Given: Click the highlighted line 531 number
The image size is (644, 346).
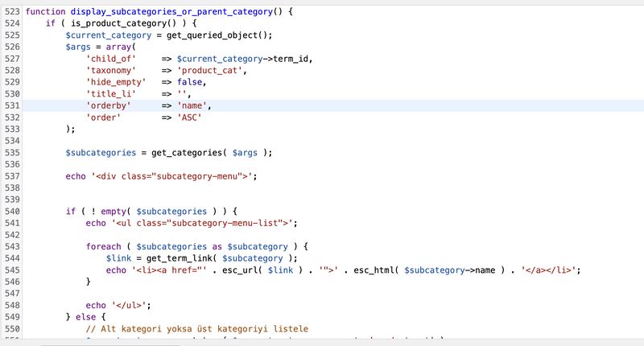Looking at the screenshot, I should [x=11, y=105].
